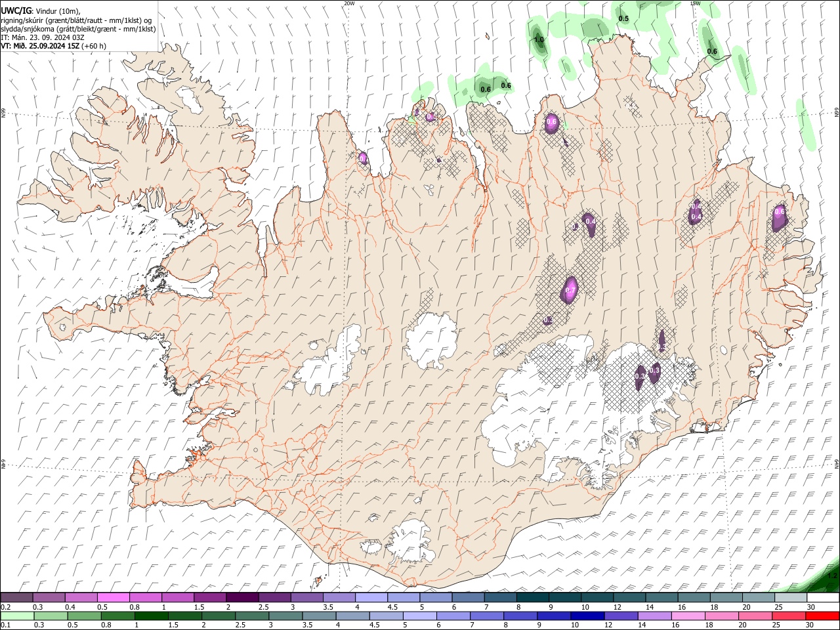Click the magenta swatch labeled 1.5 in top legend row

point(210,598)
